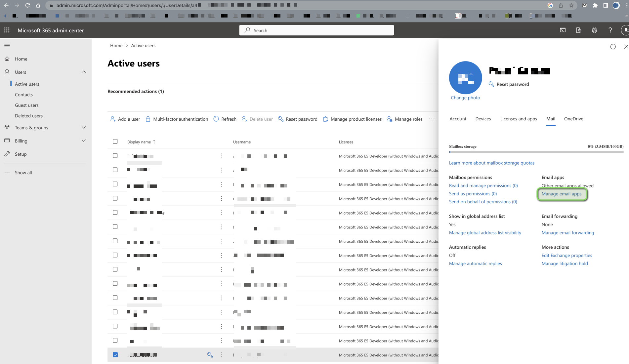Click the browser reload button
The width and height of the screenshot is (629, 364).
(x=27, y=5)
